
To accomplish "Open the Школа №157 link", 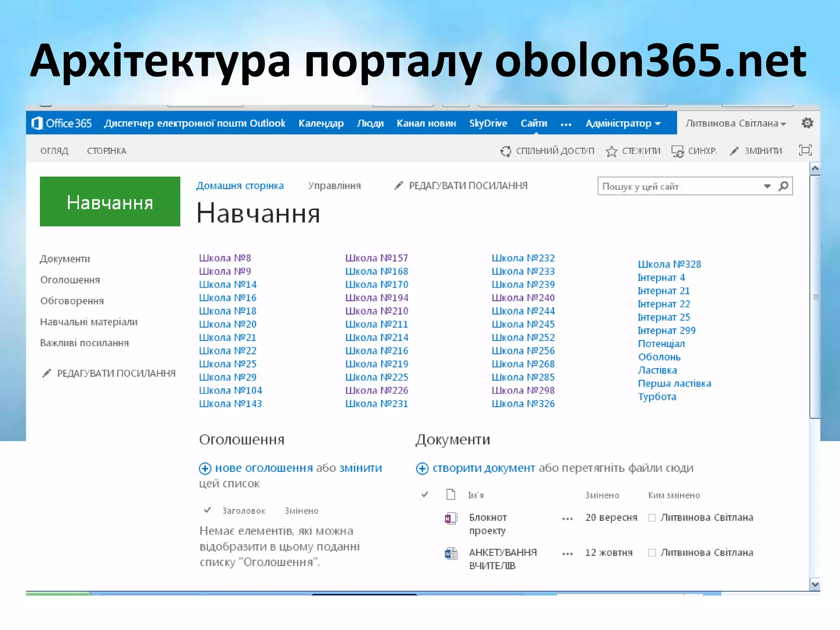I will [x=377, y=258].
